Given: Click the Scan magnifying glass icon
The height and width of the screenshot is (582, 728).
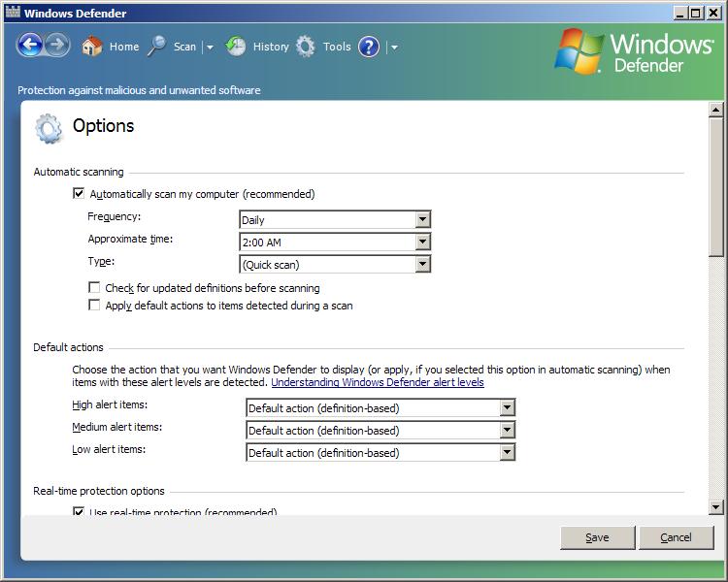Looking at the screenshot, I should pyautogui.click(x=157, y=47).
